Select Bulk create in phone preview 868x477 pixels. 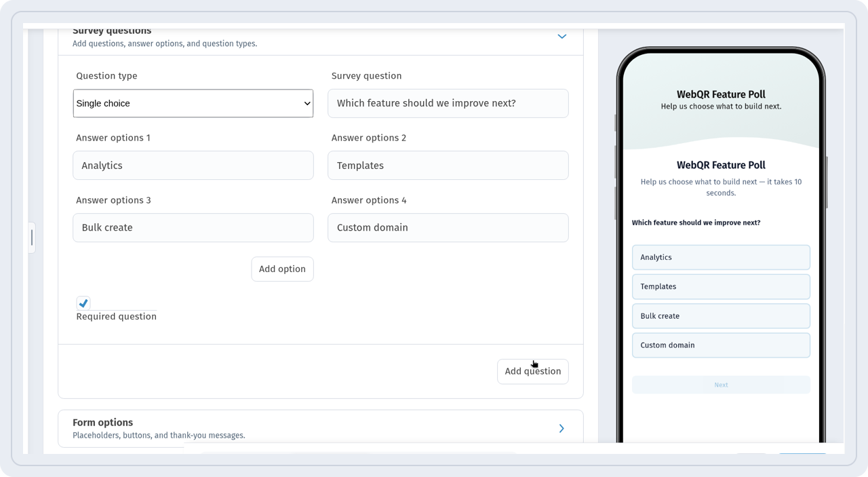pos(721,316)
